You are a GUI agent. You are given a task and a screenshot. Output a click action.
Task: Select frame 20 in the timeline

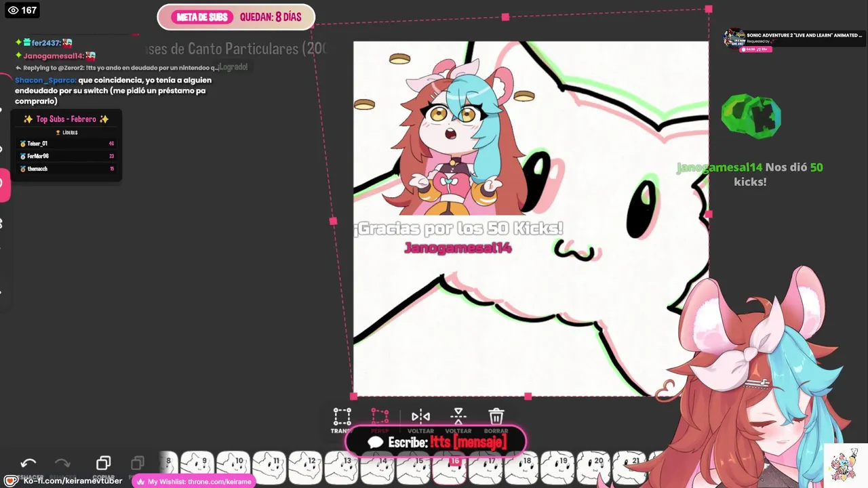[x=593, y=468]
